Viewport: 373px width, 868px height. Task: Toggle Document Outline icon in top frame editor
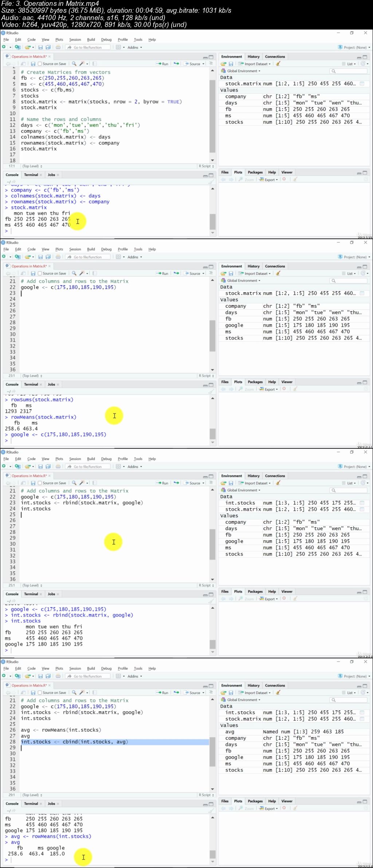(211, 63)
